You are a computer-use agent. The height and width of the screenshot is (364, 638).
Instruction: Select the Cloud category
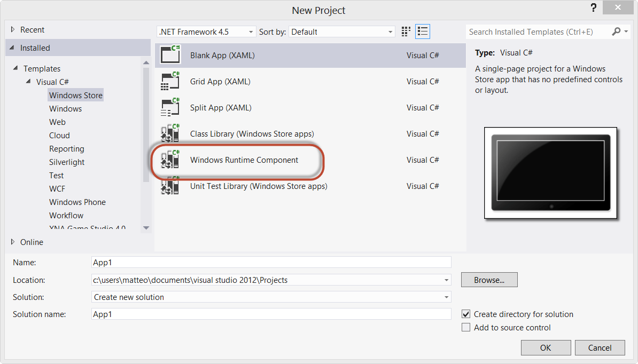[x=59, y=135]
